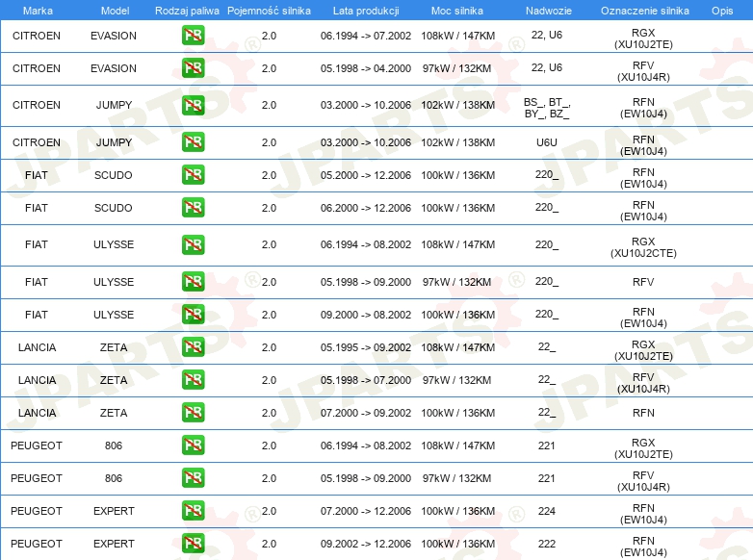
Task: Select date range 06.2000 -> 12.2006
Action: click(x=366, y=208)
